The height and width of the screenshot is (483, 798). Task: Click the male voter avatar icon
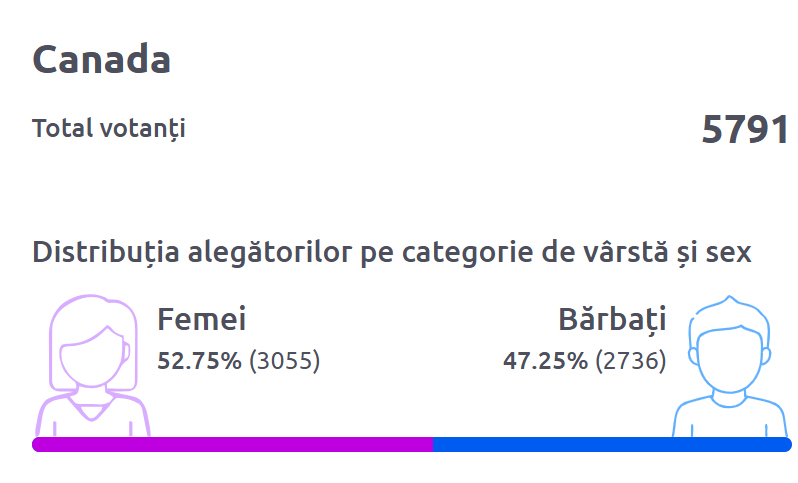point(730,367)
